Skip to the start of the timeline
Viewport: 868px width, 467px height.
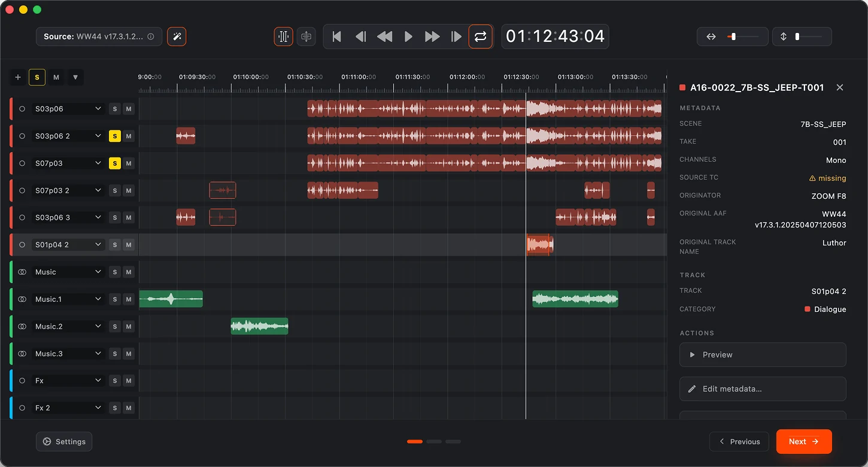(337, 37)
